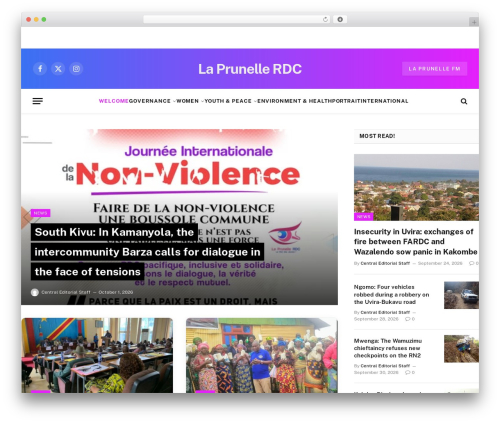Click the News tag on hero article
500x423 pixels.
click(x=40, y=213)
